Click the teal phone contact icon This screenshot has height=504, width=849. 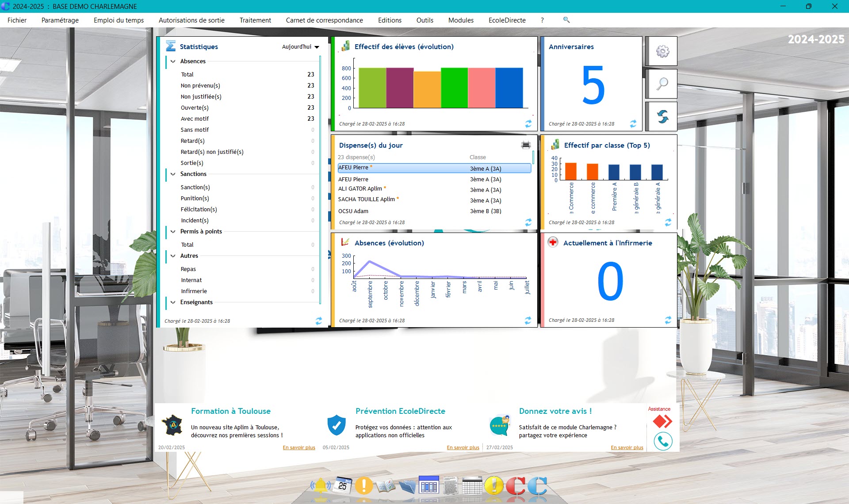point(663,441)
